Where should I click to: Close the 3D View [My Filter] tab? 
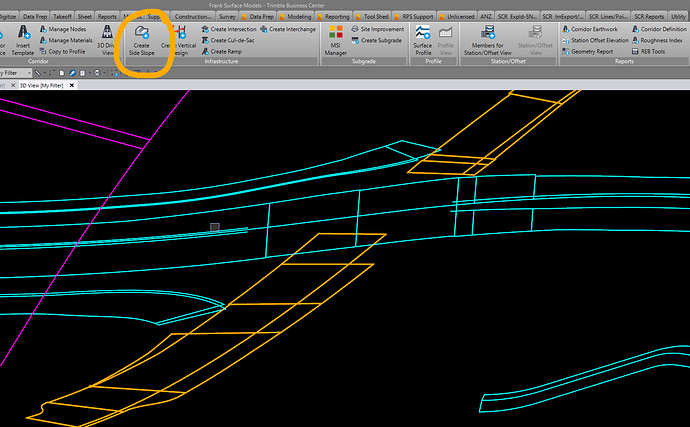tap(72, 85)
